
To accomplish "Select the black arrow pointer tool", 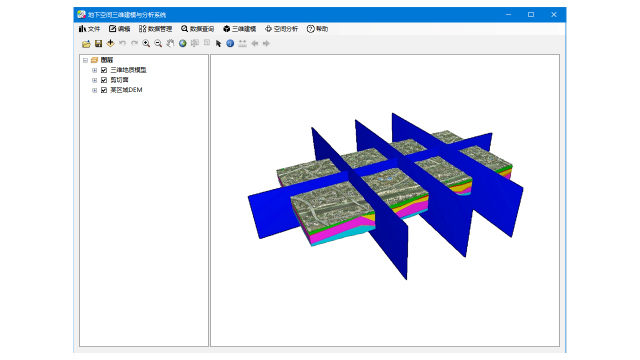I will pyautogui.click(x=218, y=44).
